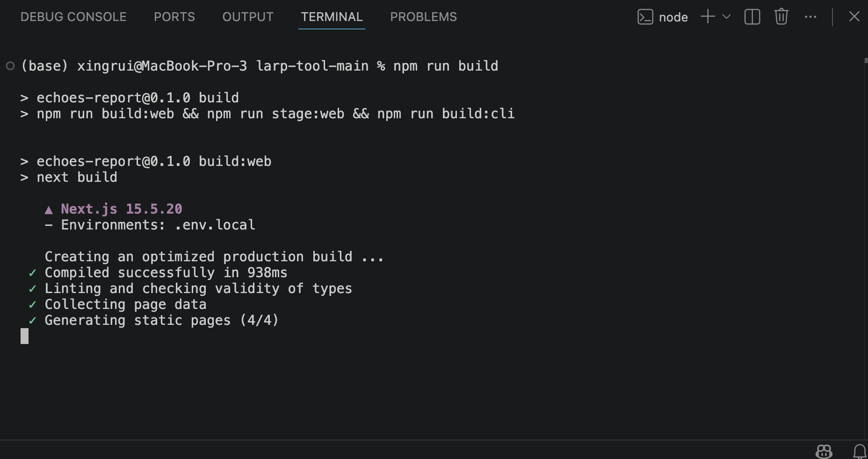Expand the launch profile dropdown chevron
Image resolution: width=868 pixels, height=459 pixels.
[x=726, y=16]
